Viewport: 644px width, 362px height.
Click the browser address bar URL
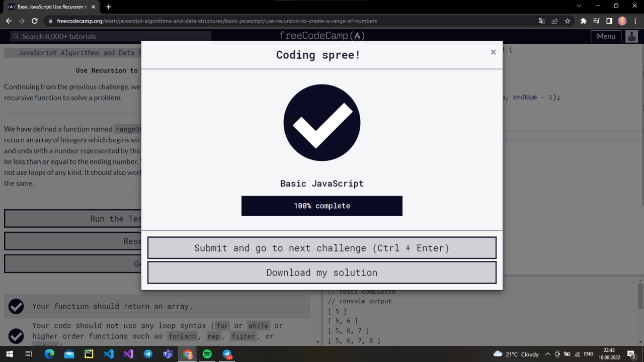217,21
